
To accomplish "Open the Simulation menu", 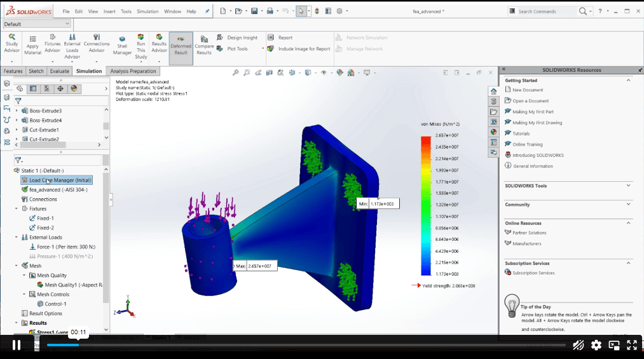I will [147, 11].
